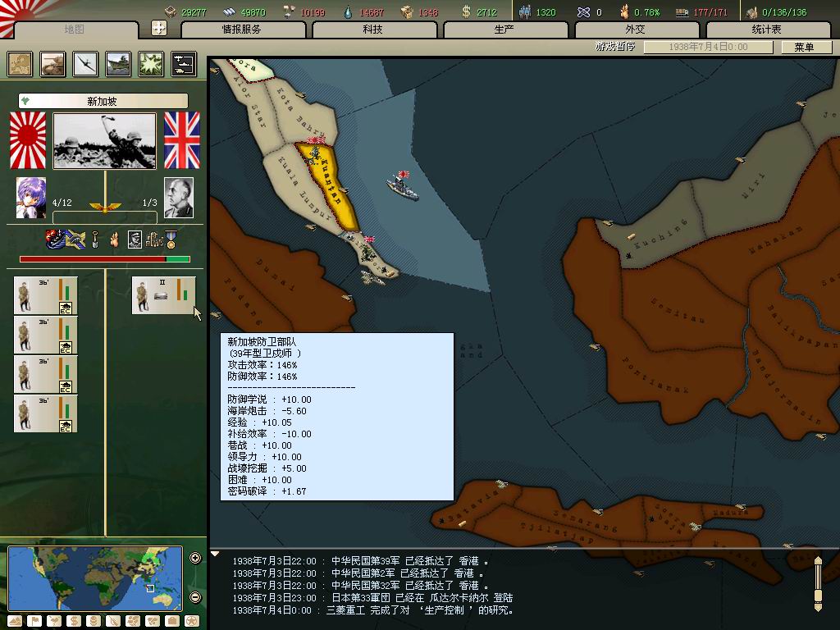Open the 情报服务 intelligence tab
This screenshot has height=630, width=840.
click(242, 30)
